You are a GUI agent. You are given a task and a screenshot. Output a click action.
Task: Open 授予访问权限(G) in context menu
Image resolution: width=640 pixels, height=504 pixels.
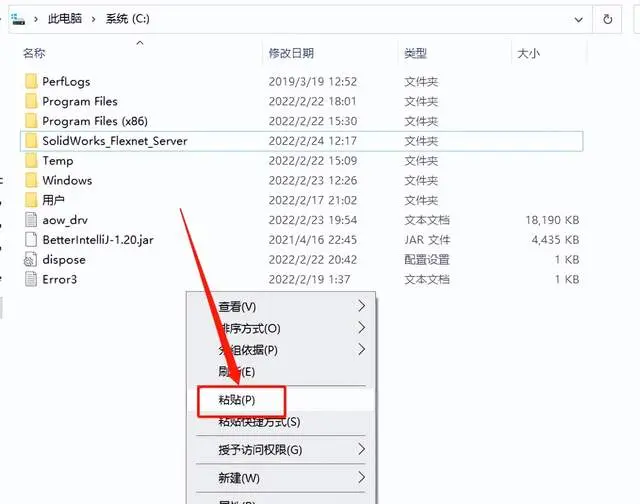coord(281,450)
